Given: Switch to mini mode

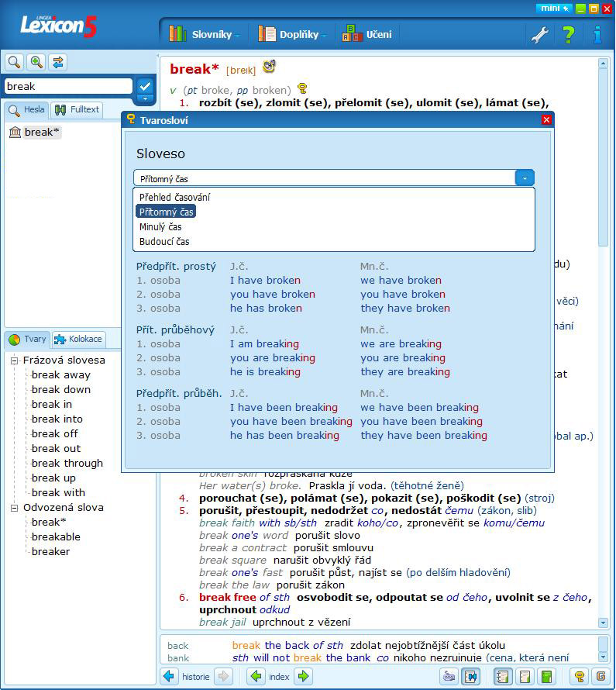Looking at the screenshot, I should tap(553, 9).
